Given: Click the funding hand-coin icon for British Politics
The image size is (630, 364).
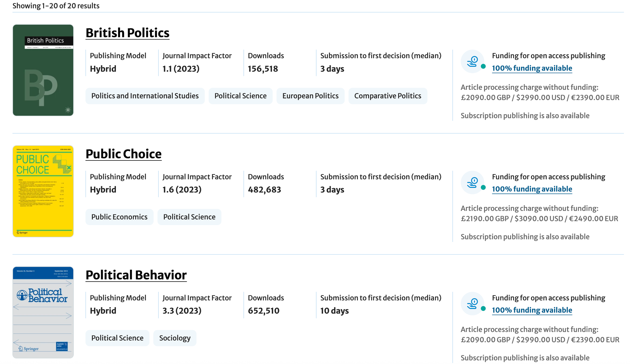Looking at the screenshot, I should click(x=472, y=61).
